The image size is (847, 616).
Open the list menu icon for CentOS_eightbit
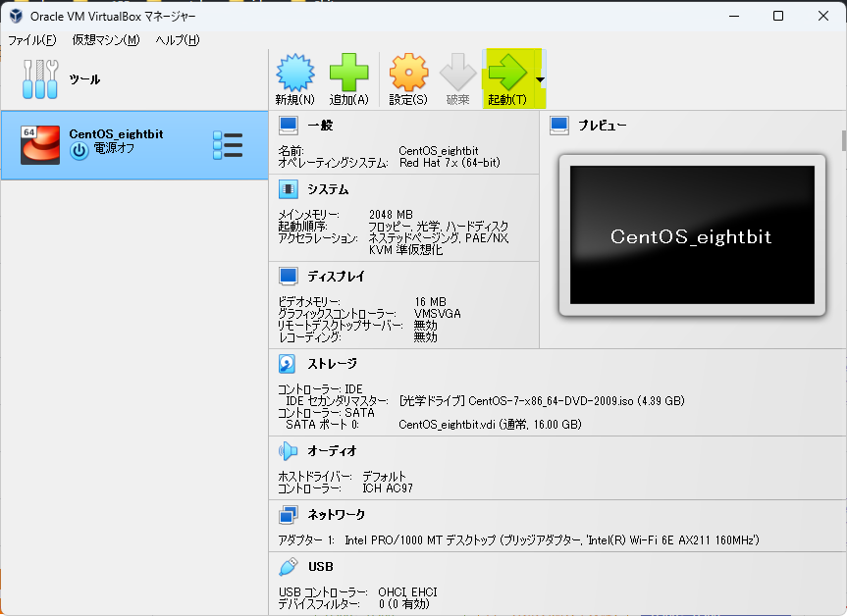click(228, 145)
